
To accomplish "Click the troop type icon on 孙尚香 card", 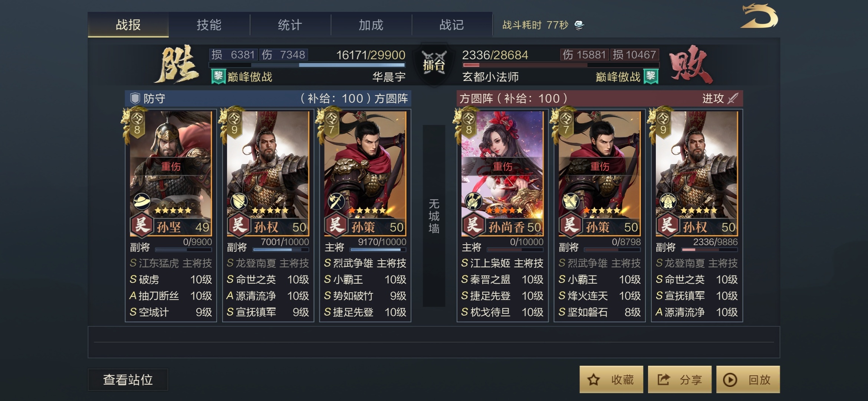I will point(473,202).
